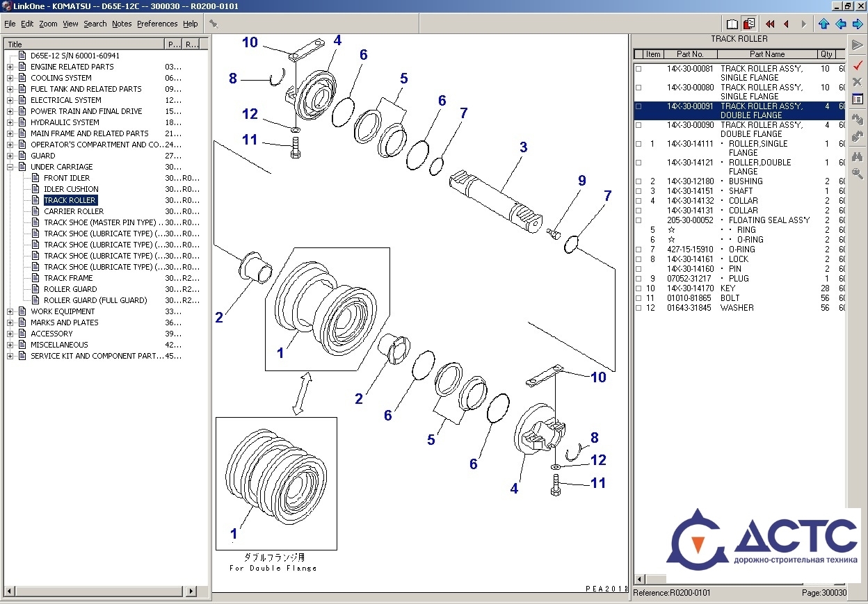
Task: Click the red checkmark icon
Action: point(858,65)
